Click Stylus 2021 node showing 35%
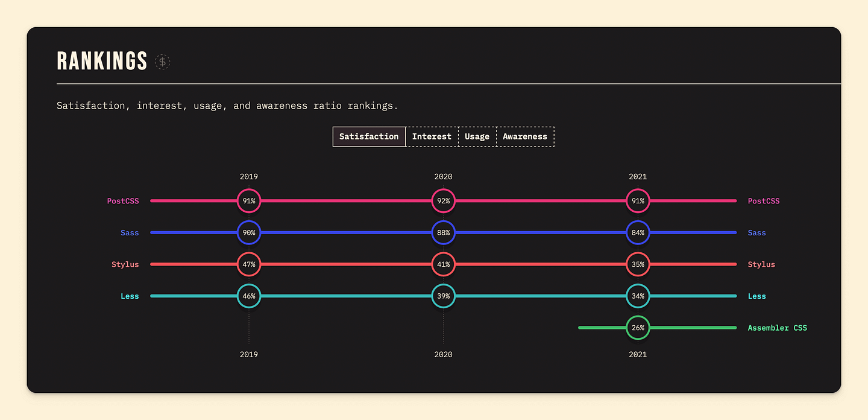This screenshot has width=868, height=420. 638,264
